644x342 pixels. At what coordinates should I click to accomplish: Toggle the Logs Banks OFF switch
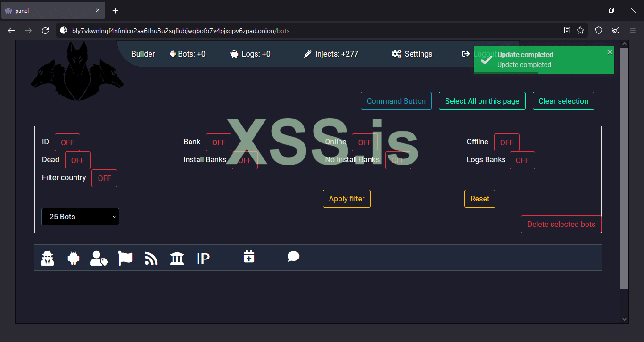tap(522, 160)
